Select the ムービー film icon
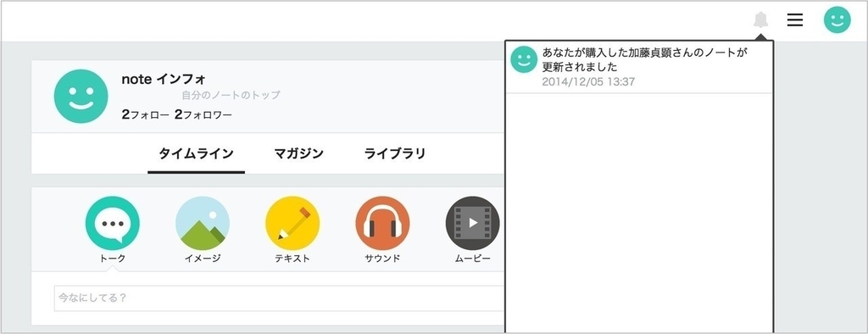 pos(473,223)
